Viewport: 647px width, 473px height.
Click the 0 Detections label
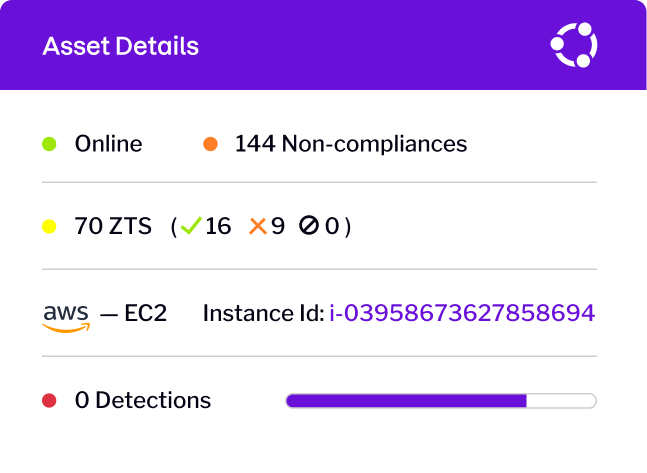tap(143, 401)
